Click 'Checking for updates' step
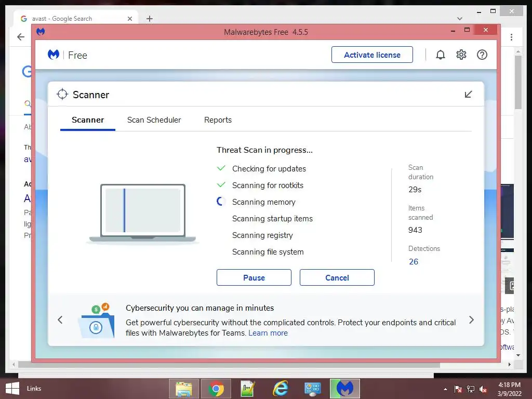This screenshot has height=399, width=532. click(269, 169)
